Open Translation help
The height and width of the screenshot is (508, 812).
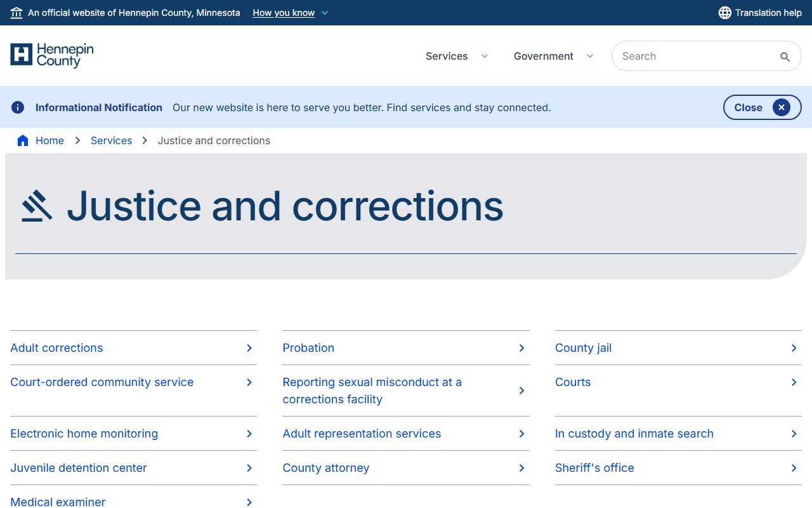tap(760, 13)
